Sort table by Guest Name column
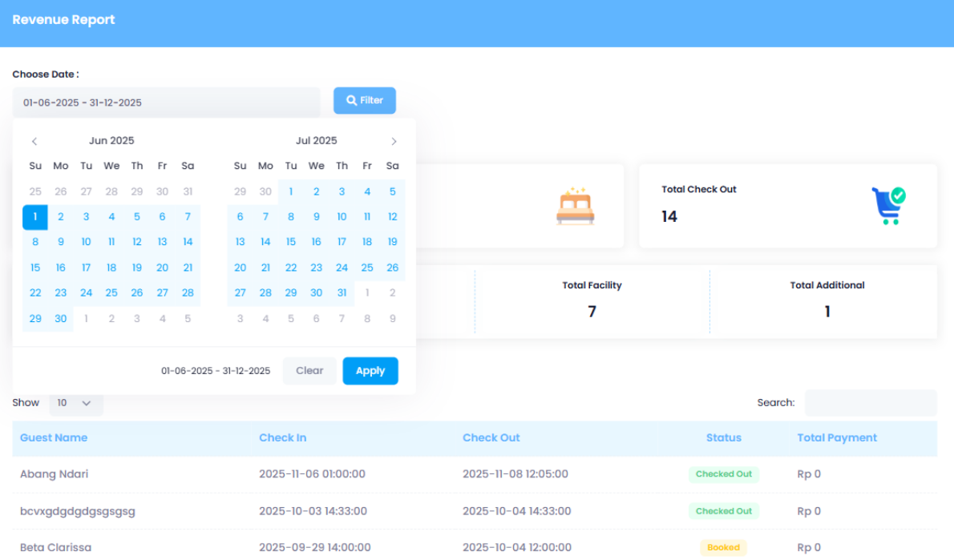This screenshot has width=954, height=560. click(54, 438)
